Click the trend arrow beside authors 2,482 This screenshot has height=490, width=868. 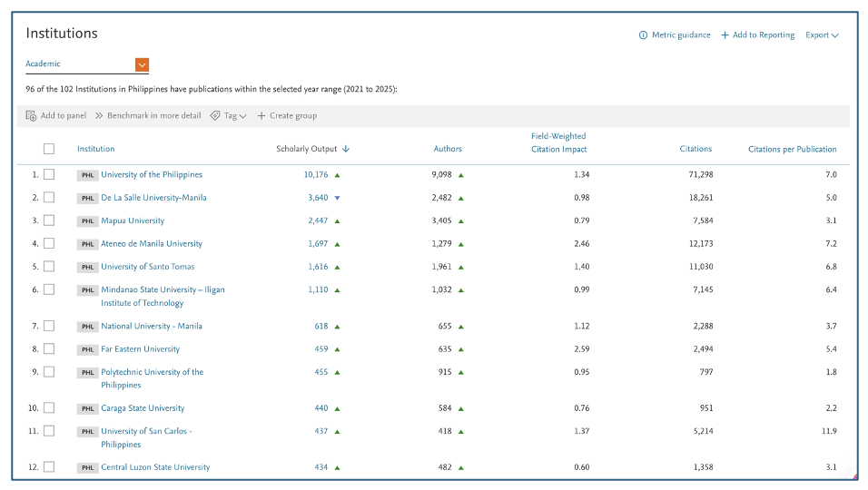pos(460,198)
